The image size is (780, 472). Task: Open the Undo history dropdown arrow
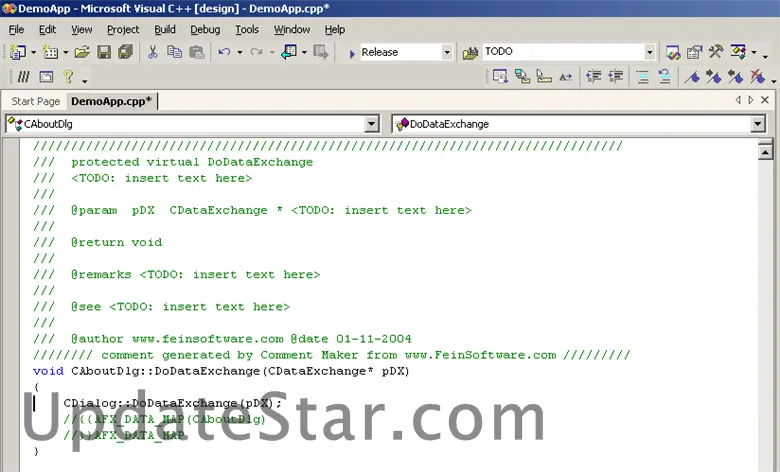[240, 52]
